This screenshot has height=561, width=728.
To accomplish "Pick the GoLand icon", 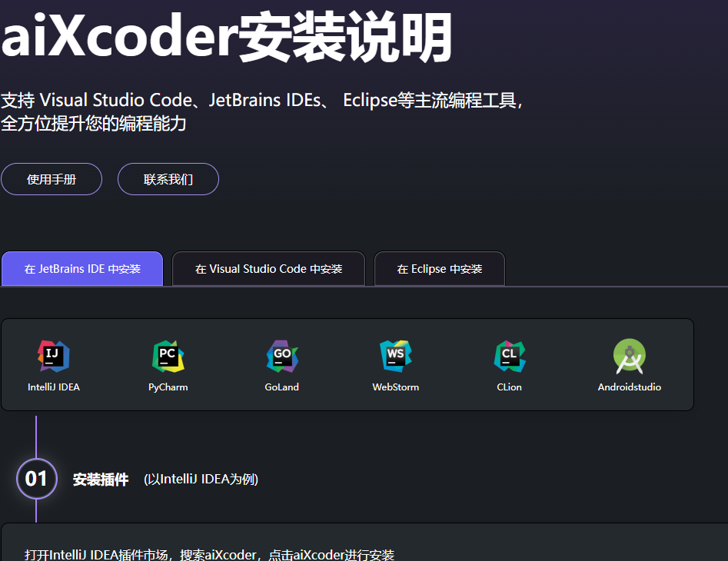I will 282,357.
